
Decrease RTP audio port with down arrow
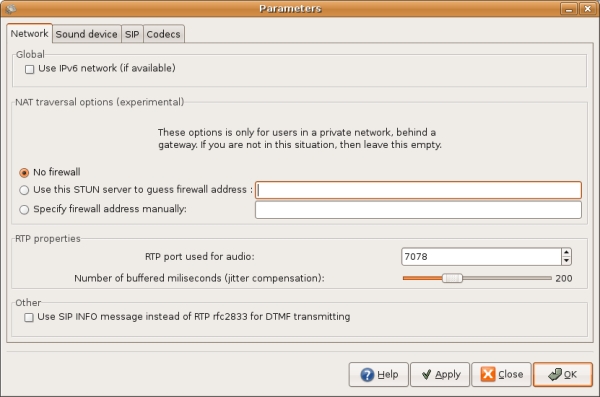(x=566, y=261)
